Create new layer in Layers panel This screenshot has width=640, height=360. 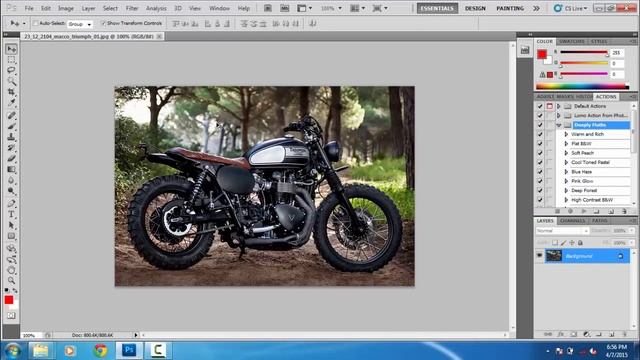[611, 334]
